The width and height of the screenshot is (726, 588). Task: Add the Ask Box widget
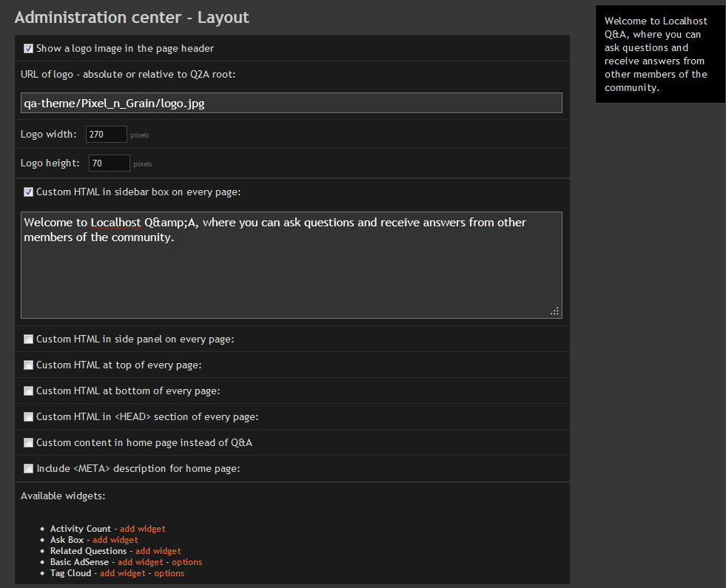click(115, 540)
